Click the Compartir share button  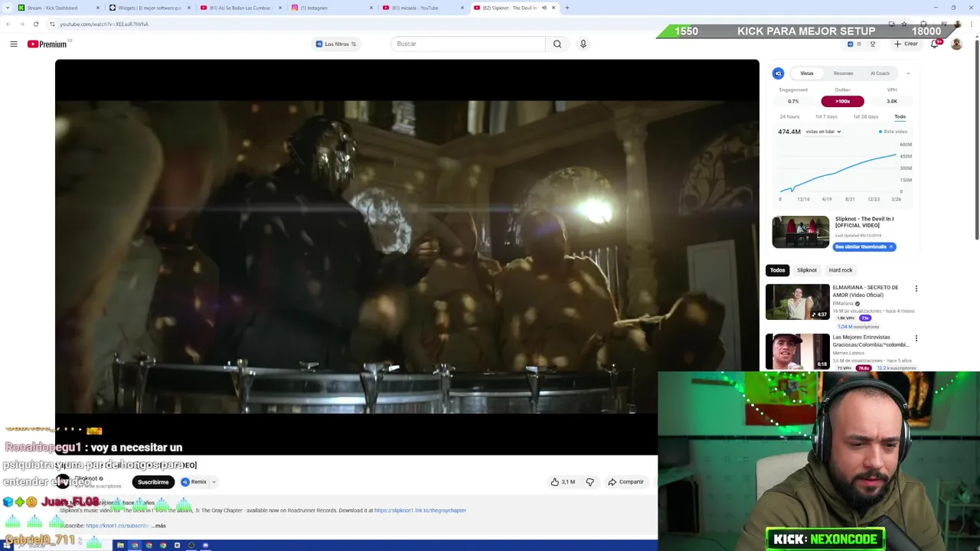pos(626,482)
